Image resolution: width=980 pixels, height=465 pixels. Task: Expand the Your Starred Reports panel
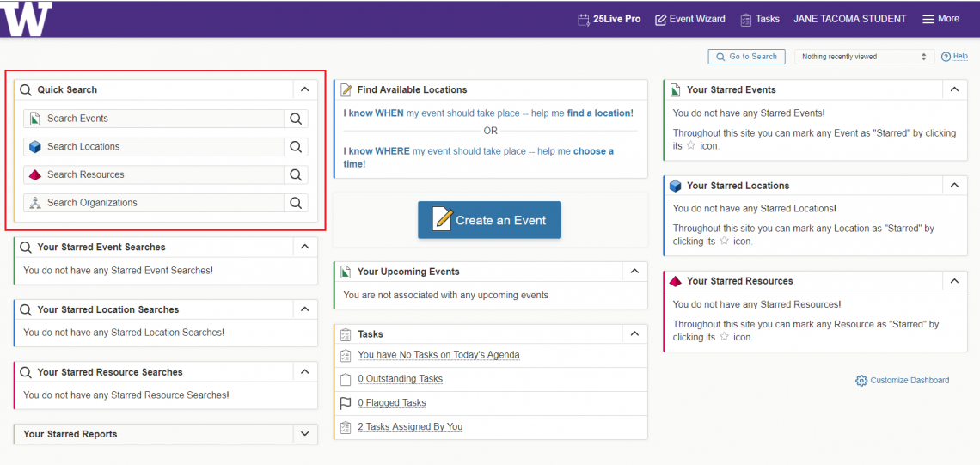[x=304, y=434]
